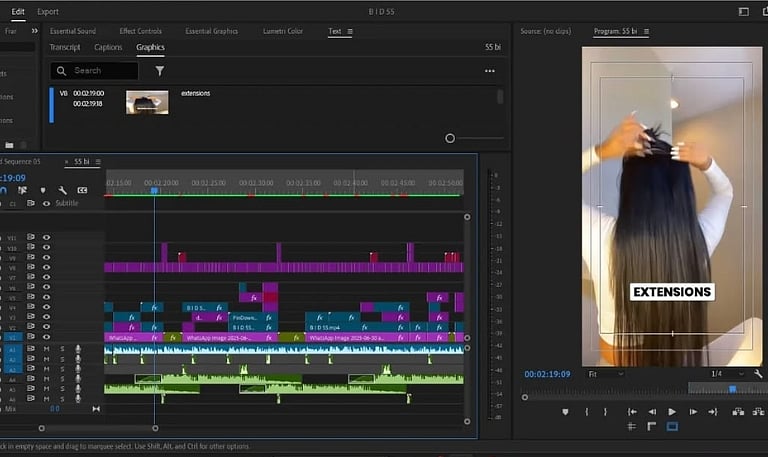Screen dimensions: 768x457
Task: Hide the Subtitle track with its eye
Action: point(47,203)
